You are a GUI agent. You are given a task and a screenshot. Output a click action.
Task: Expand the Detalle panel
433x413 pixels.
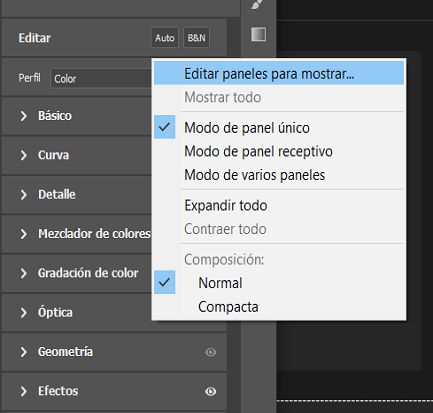[x=23, y=195]
